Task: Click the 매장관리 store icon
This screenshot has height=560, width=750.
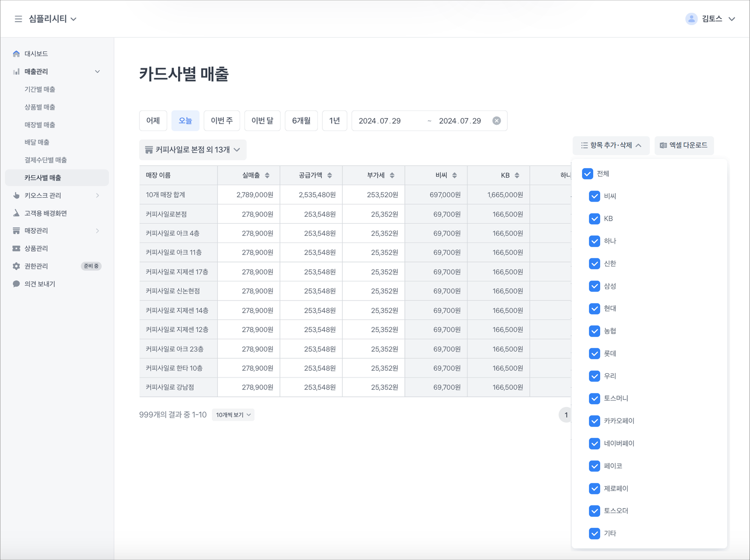Action: pos(16,231)
